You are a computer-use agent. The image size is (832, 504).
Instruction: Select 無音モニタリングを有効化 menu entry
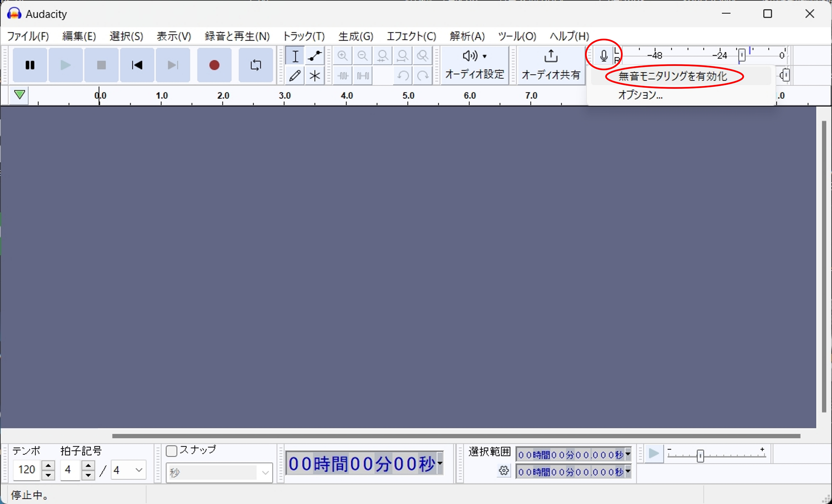click(x=681, y=76)
